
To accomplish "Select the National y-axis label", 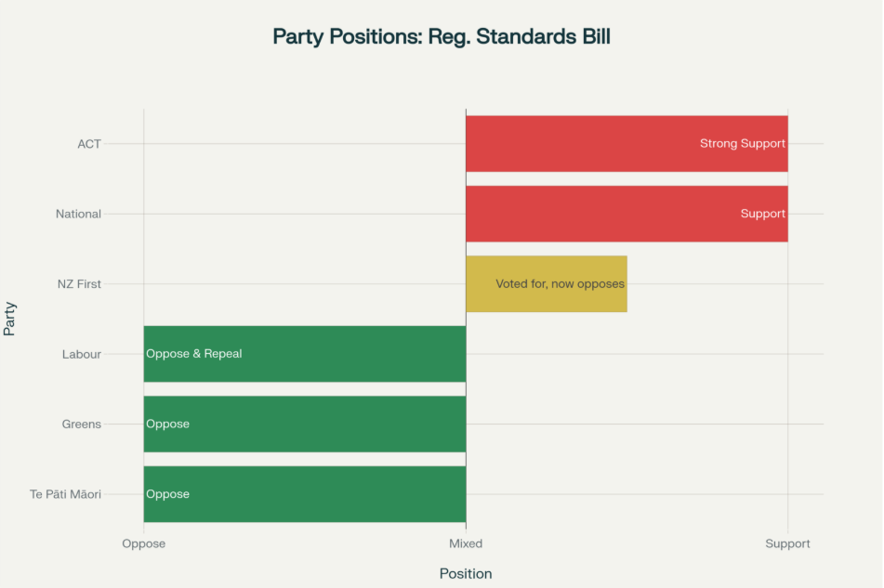I will pos(78,214).
